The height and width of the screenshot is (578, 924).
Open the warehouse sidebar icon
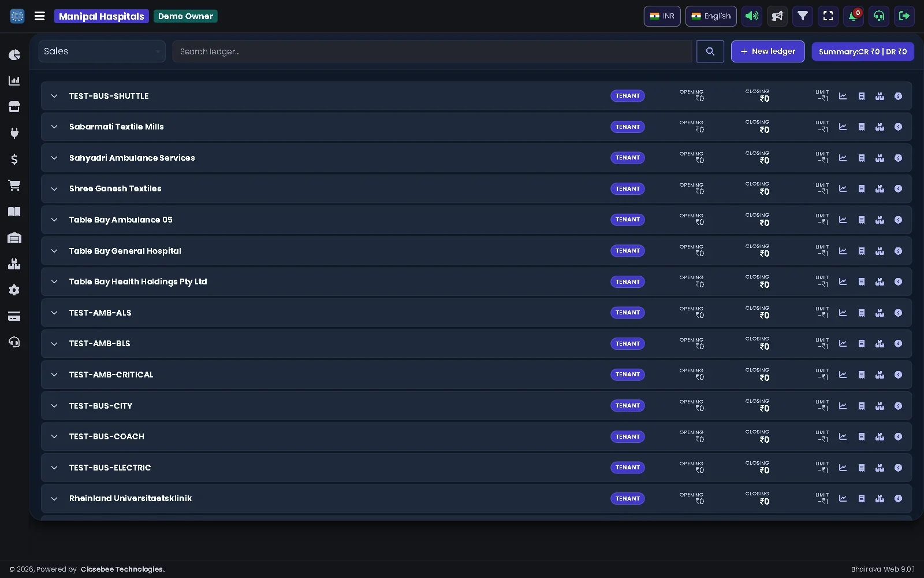point(14,238)
